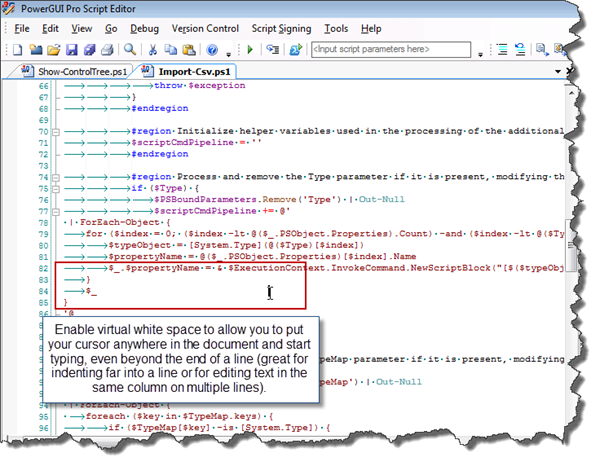The image size is (600, 466).
Task: Click '| ForEach-Object {' on line 78
Action: (x=120, y=222)
